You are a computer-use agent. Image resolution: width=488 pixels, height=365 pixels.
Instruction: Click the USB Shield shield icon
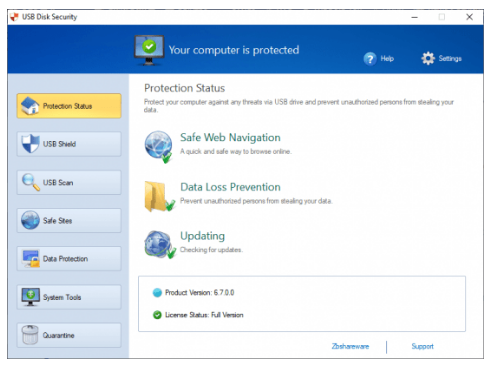coord(30,144)
